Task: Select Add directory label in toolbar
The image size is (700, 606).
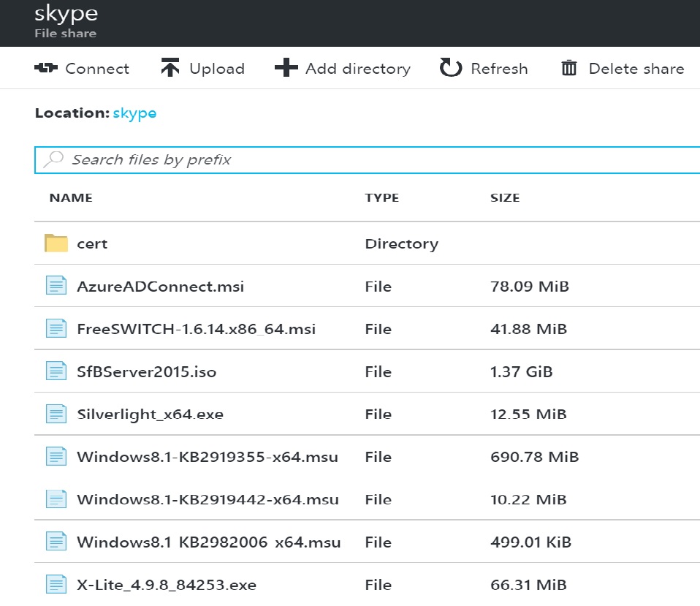Action: 357,69
